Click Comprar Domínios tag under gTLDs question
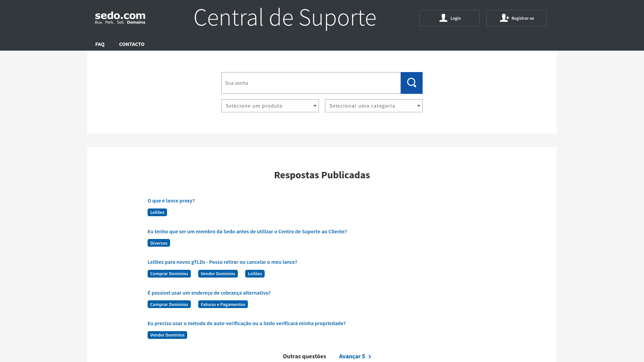This screenshot has width=644, height=362. point(169,274)
